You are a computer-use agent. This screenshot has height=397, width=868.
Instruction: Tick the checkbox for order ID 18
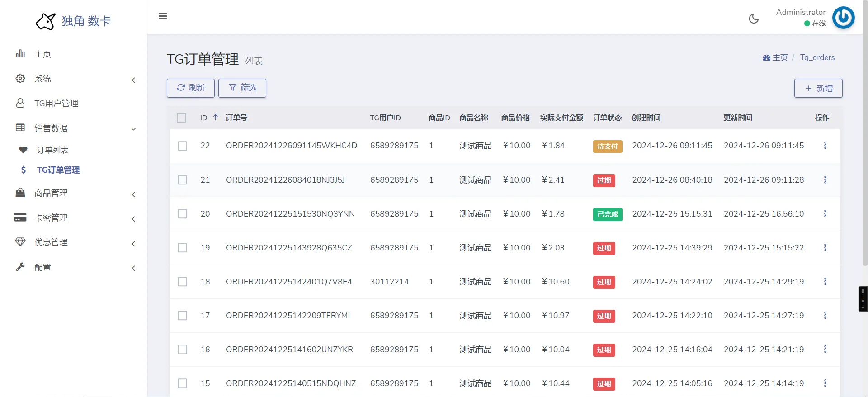click(182, 282)
